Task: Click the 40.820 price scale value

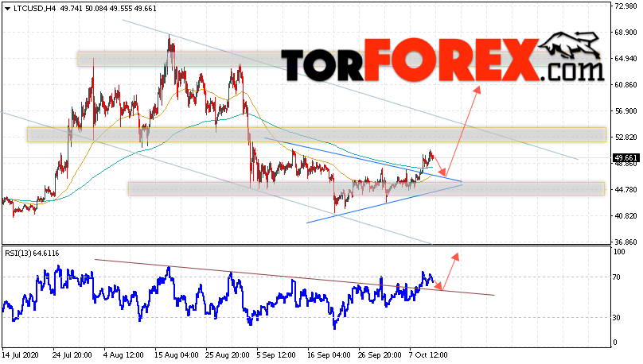Action: pos(626,216)
